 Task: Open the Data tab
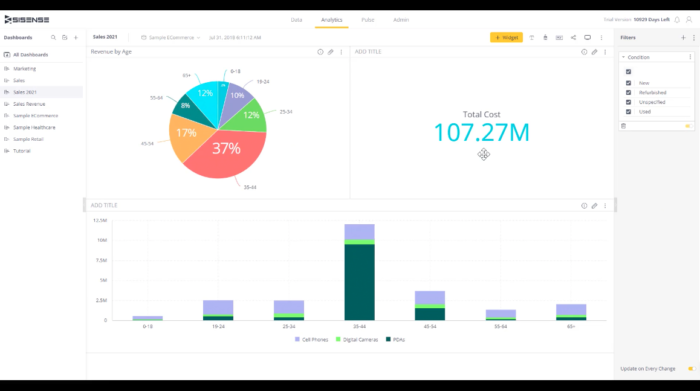(x=296, y=20)
